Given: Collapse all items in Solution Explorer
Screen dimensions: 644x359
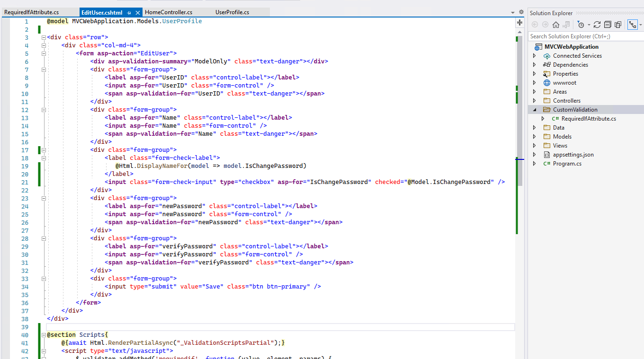Looking at the screenshot, I should click(x=608, y=25).
